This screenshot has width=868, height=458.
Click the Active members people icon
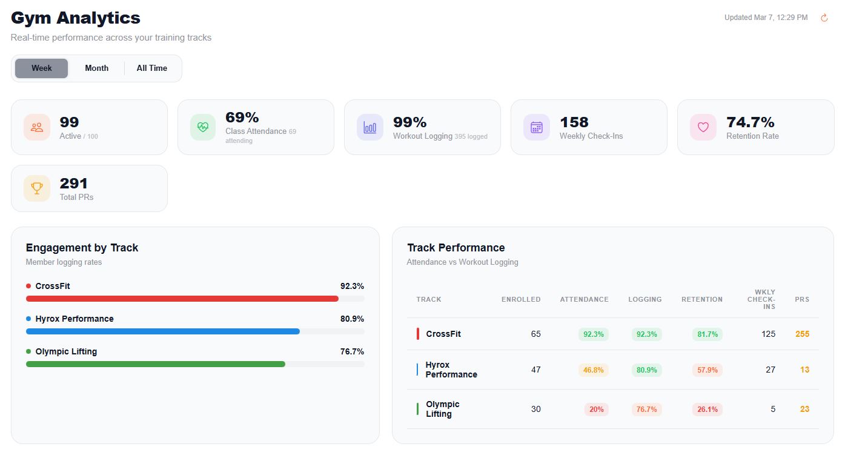click(x=36, y=127)
